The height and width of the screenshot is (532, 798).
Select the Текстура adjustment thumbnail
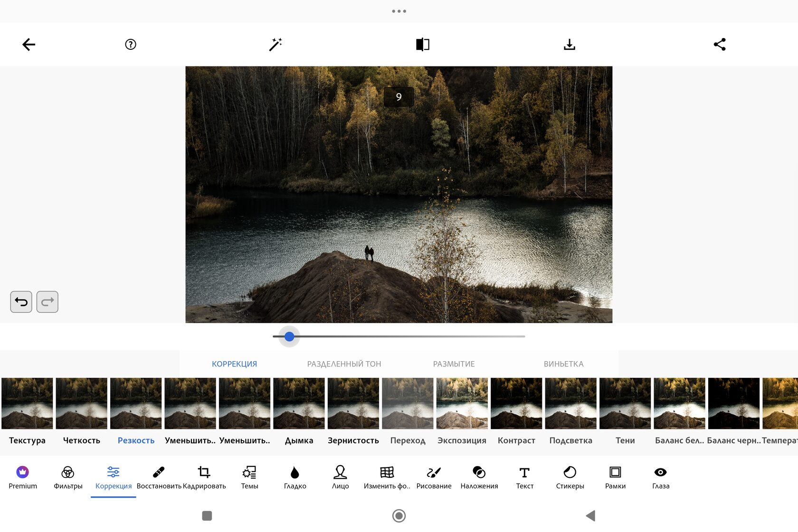click(27, 403)
